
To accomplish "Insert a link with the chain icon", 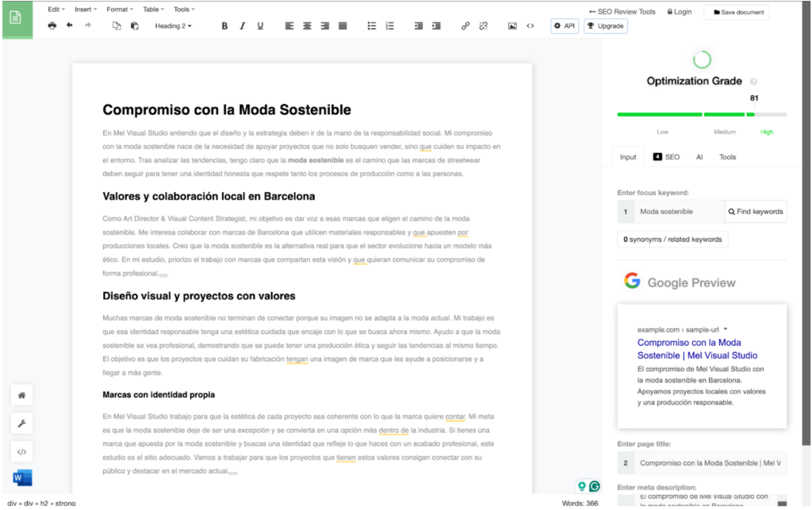I will coord(465,26).
